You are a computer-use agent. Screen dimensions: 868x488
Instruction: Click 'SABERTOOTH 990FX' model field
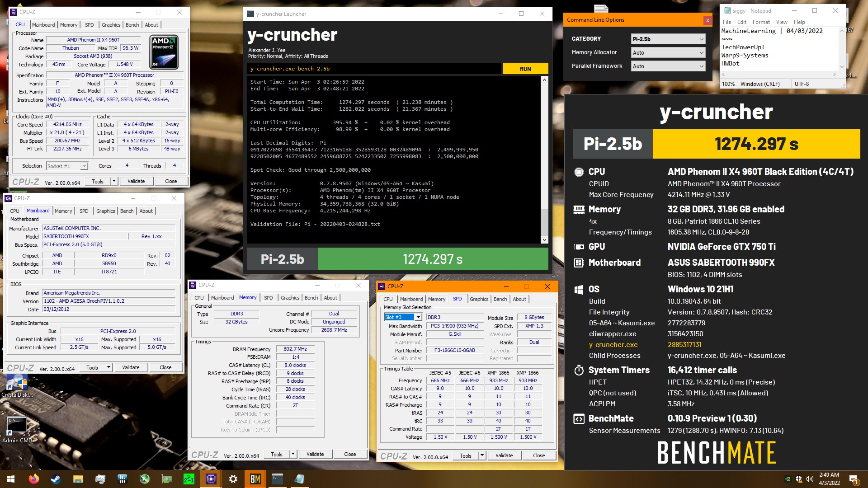84,236
